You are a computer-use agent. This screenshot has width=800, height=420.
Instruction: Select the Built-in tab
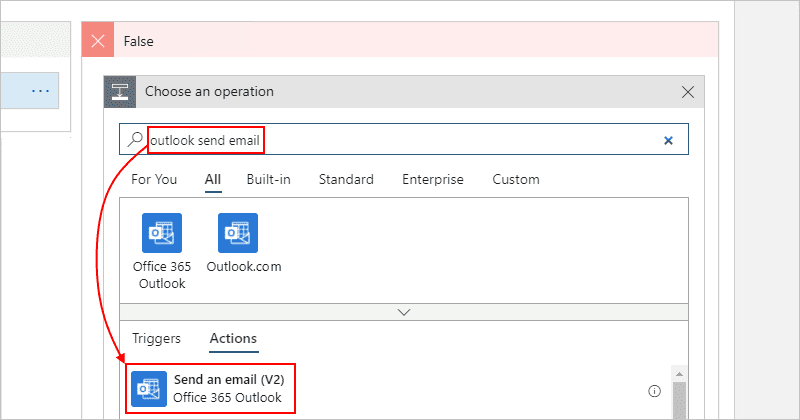point(268,179)
